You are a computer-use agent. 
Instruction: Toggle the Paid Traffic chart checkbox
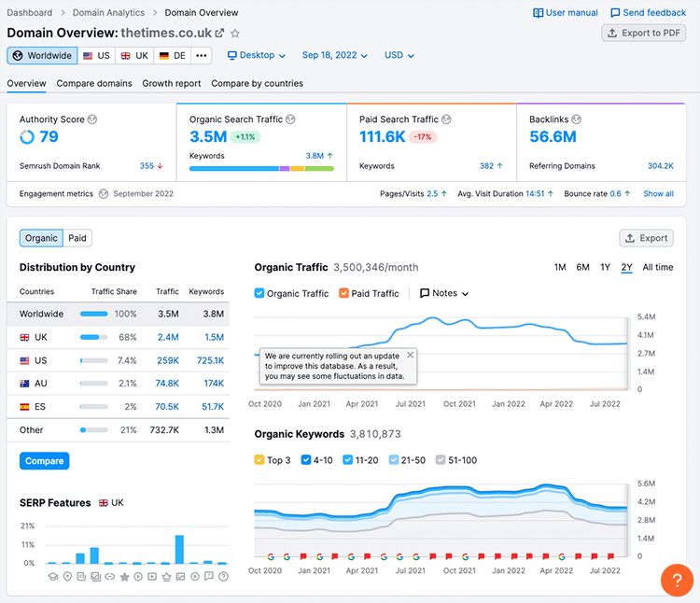(x=343, y=293)
